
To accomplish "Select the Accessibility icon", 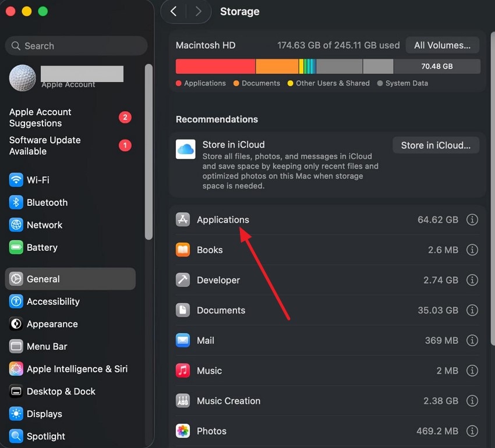I will pos(16,301).
